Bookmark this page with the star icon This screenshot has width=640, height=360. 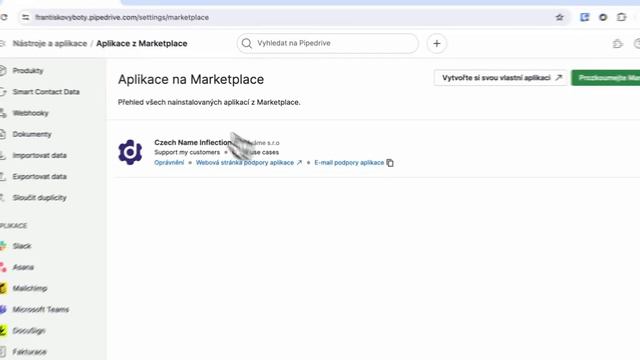(x=560, y=17)
